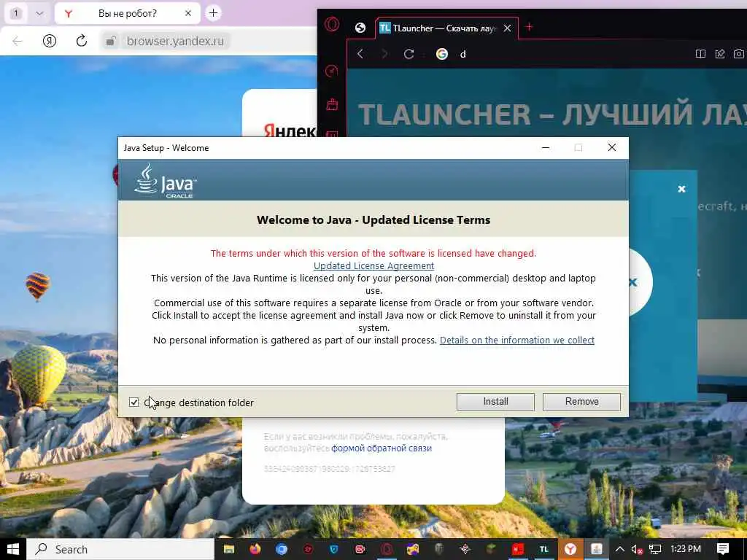Open the 1:23 PM clock

(686, 549)
